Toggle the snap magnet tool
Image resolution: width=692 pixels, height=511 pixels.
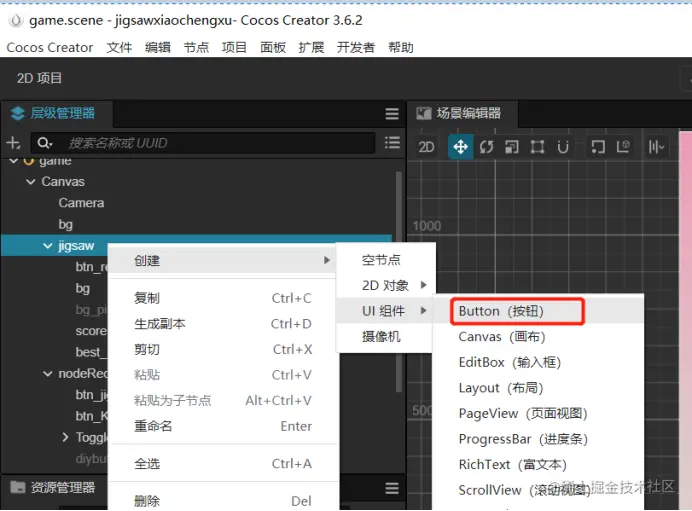563,147
